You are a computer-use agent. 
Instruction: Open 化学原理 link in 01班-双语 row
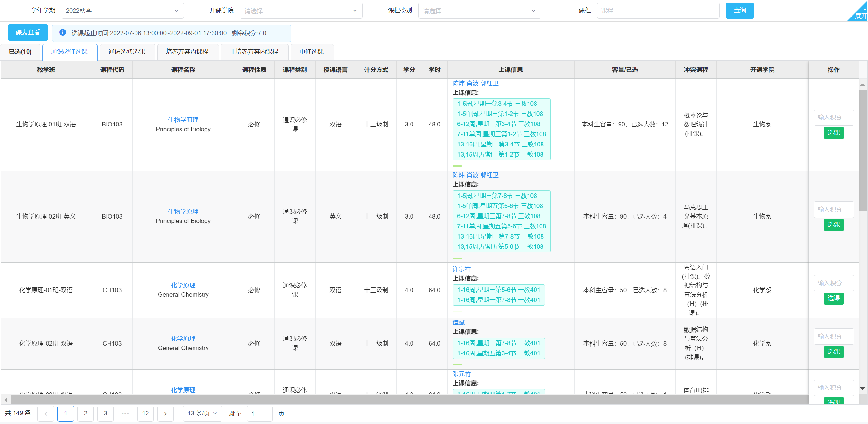[183, 285]
